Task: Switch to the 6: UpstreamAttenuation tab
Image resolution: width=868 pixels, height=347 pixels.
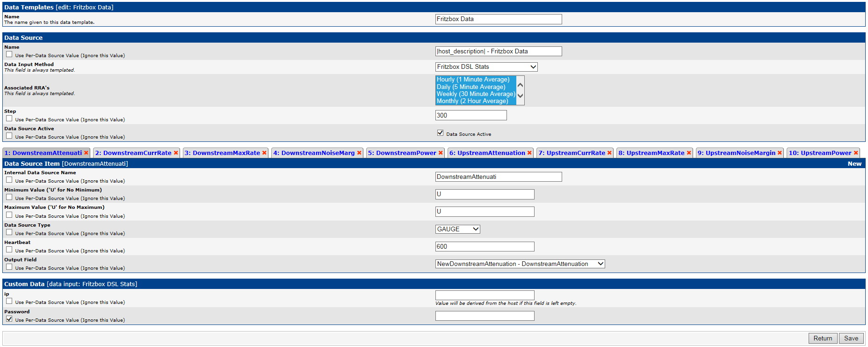Action: coord(487,153)
